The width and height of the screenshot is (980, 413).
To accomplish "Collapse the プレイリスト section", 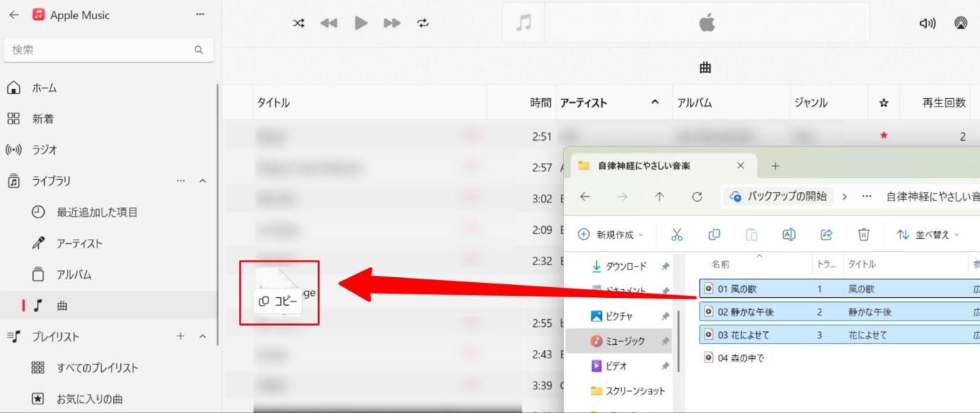I will tap(202, 336).
